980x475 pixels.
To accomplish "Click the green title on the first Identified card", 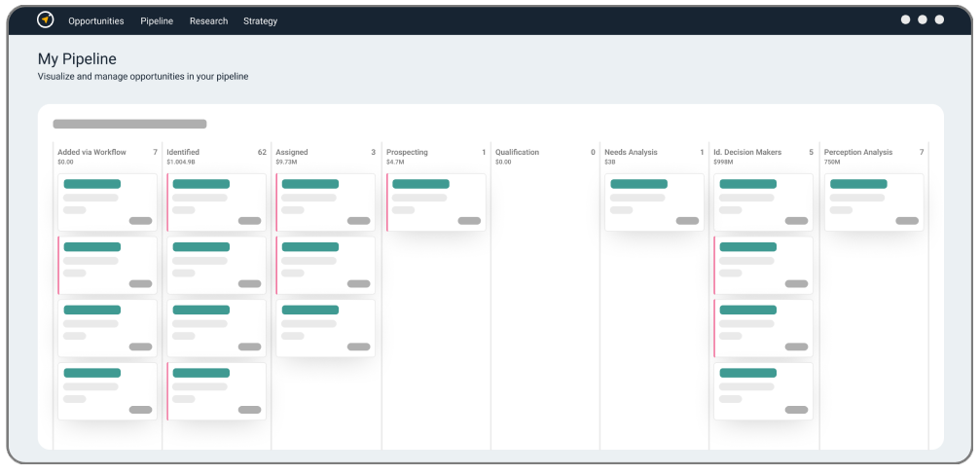I will 200,184.
